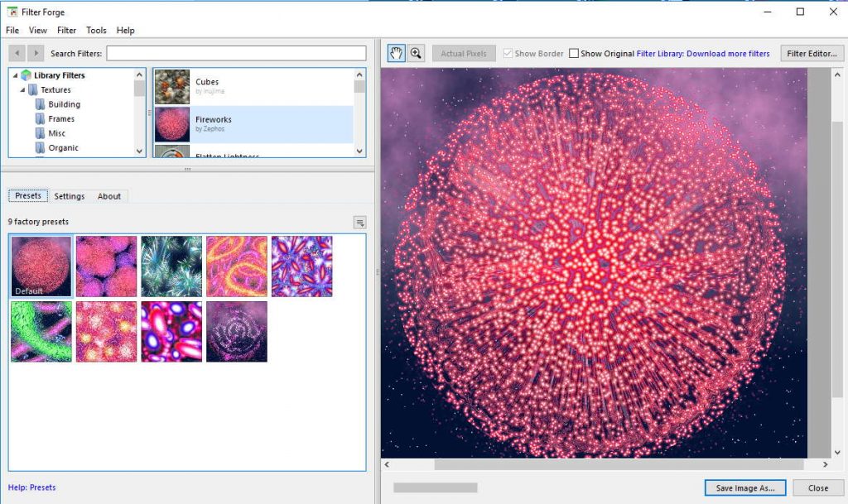Go back with the left arrow button
The width and height of the screenshot is (848, 504).
[x=17, y=53]
